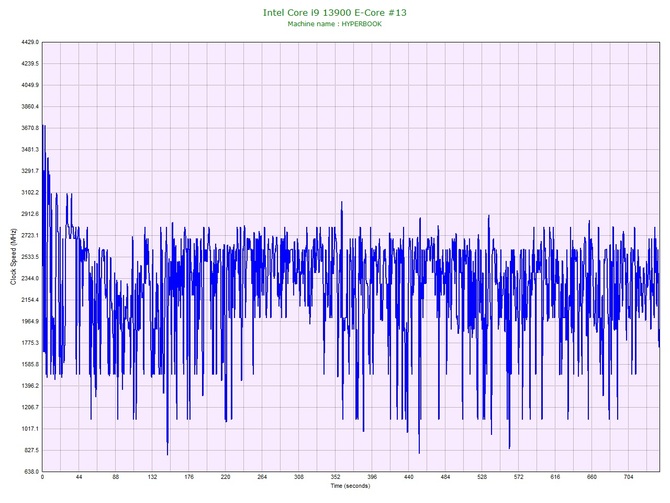The image size is (670, 503).
Task: Click the 638.0 y-axis value
Action: point(31,471)
